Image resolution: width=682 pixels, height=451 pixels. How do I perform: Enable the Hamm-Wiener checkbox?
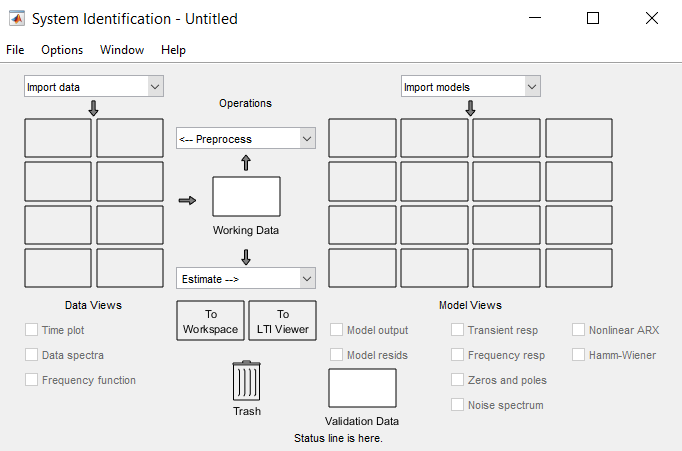point(578,354)
